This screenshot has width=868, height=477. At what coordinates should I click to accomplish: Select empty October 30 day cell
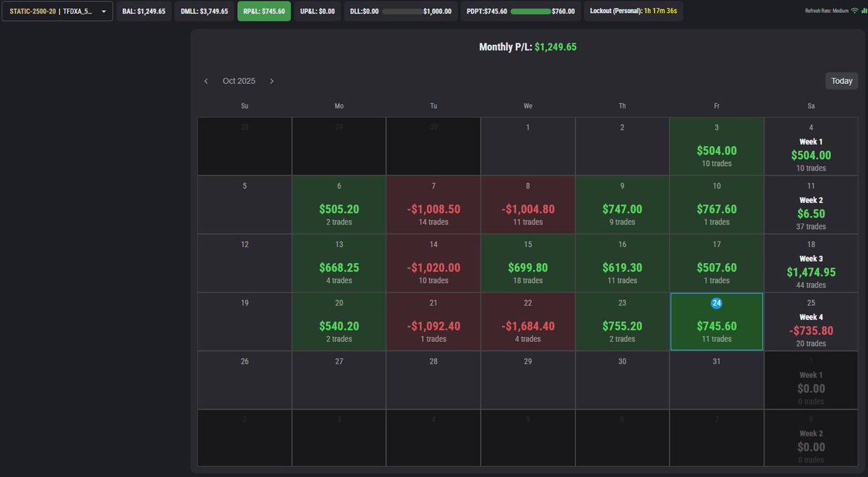point(622,380)
